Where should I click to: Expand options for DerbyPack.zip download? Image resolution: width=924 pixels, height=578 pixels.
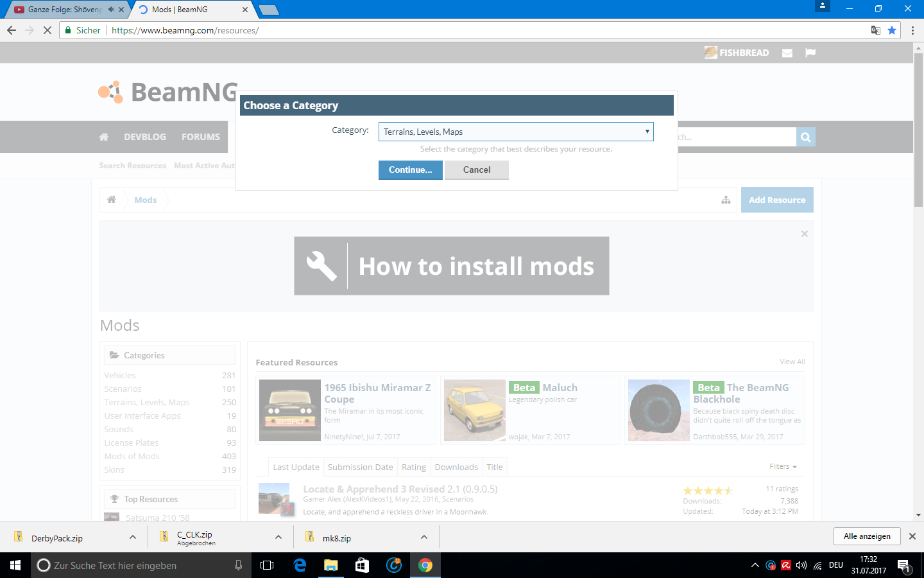pyautogui.click(x=133, y=537)
